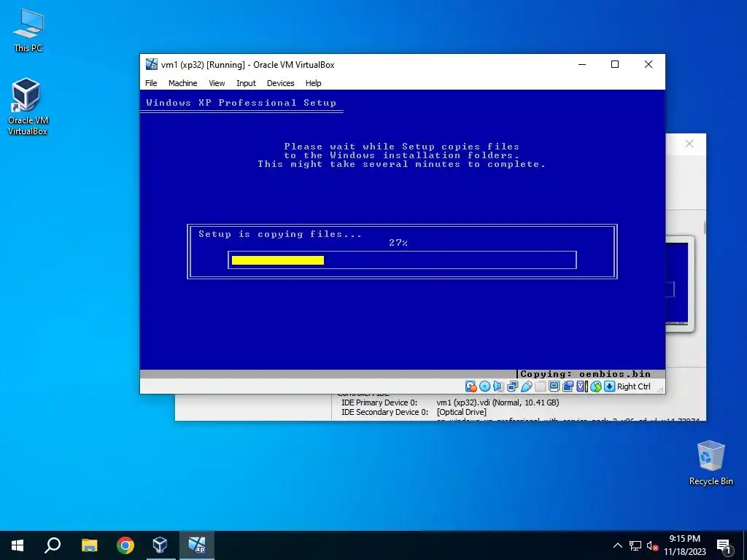Click the '27%' progress percentage text

pos(398,242)
